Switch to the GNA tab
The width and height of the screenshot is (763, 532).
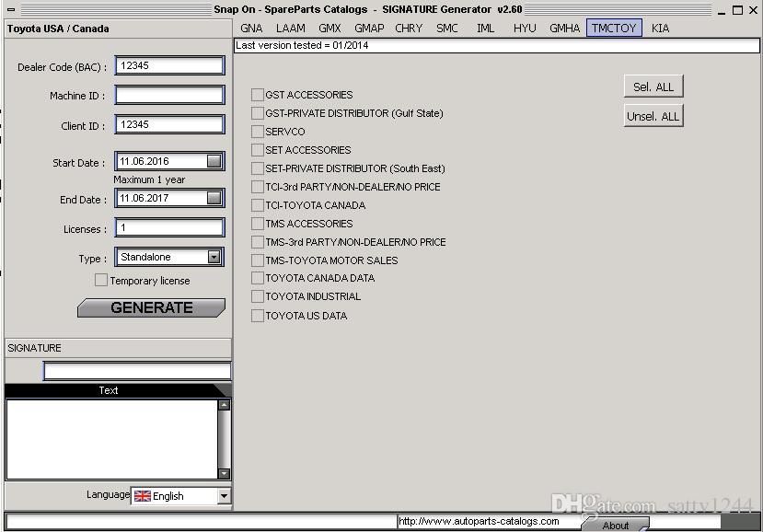pyautogui.click(x=251, y=29)
